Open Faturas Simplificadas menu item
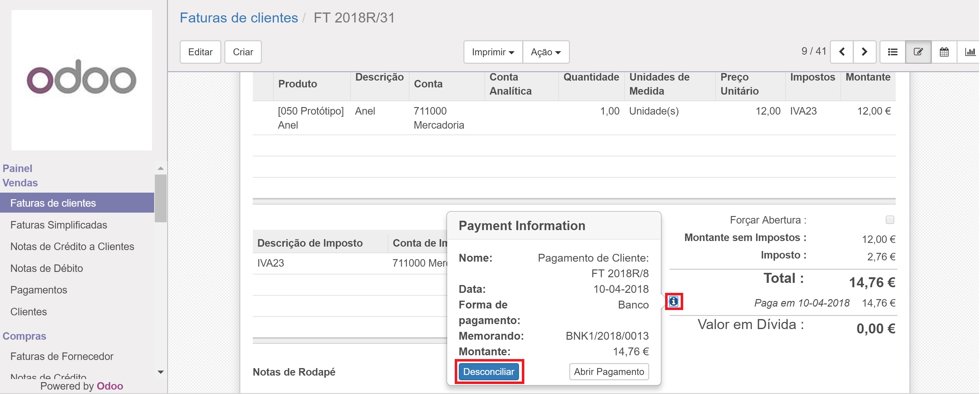The image size is (980, 394). pos(59,225)
